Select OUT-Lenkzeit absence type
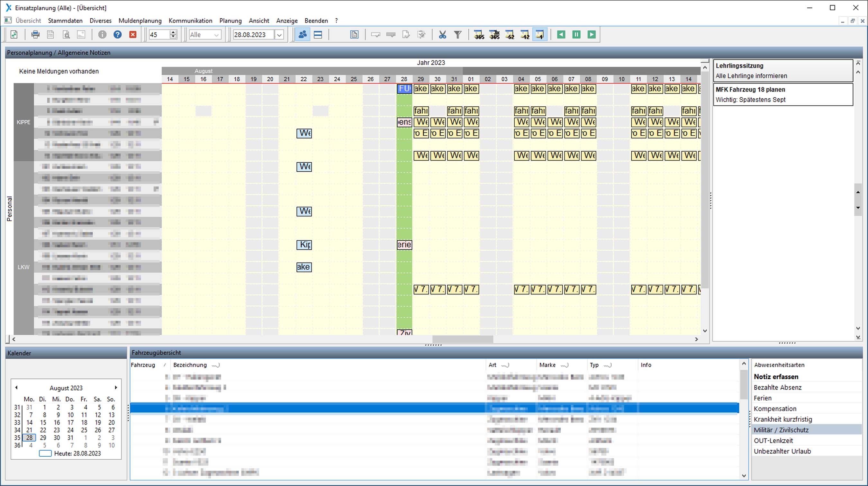 [806, 441]
